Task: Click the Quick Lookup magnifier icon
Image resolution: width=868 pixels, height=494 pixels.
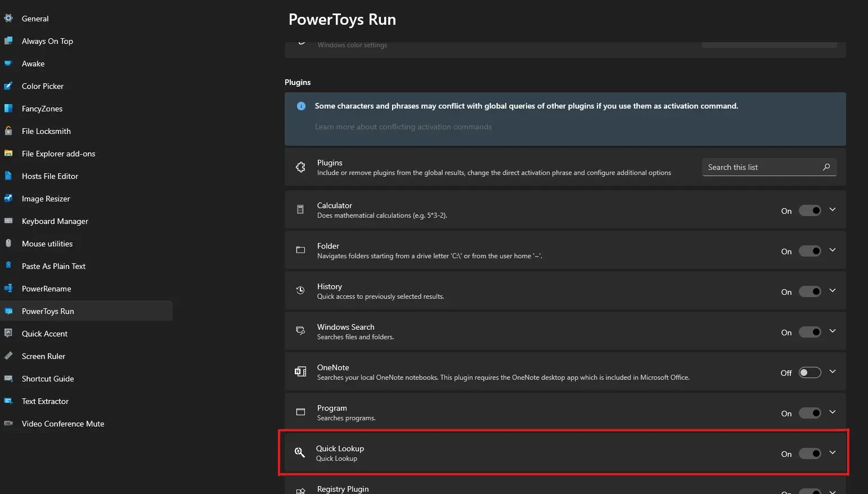Action: pos(300,452)
